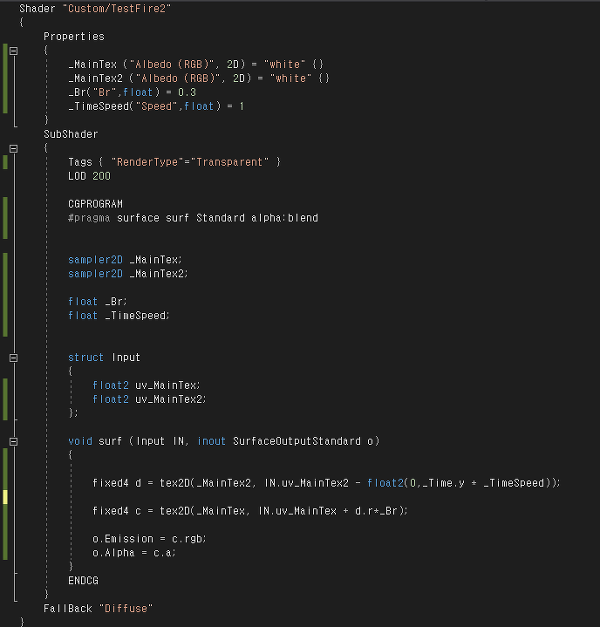Screen dimensions: 600x627
Task: Click the Properties keyword
Action: coord(74,36)
